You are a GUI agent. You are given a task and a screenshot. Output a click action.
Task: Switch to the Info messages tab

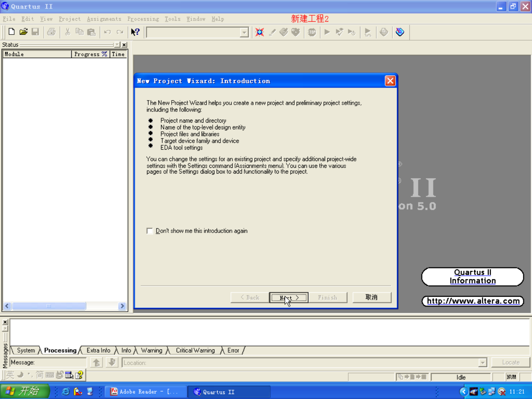[126, 350]
